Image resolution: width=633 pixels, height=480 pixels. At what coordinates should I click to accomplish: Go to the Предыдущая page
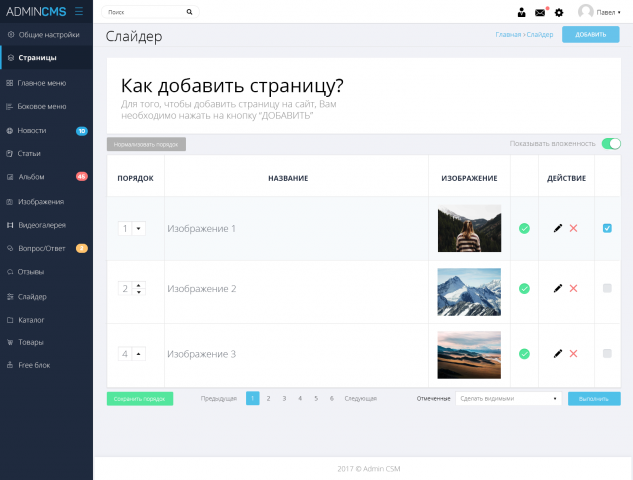(219, 398)
